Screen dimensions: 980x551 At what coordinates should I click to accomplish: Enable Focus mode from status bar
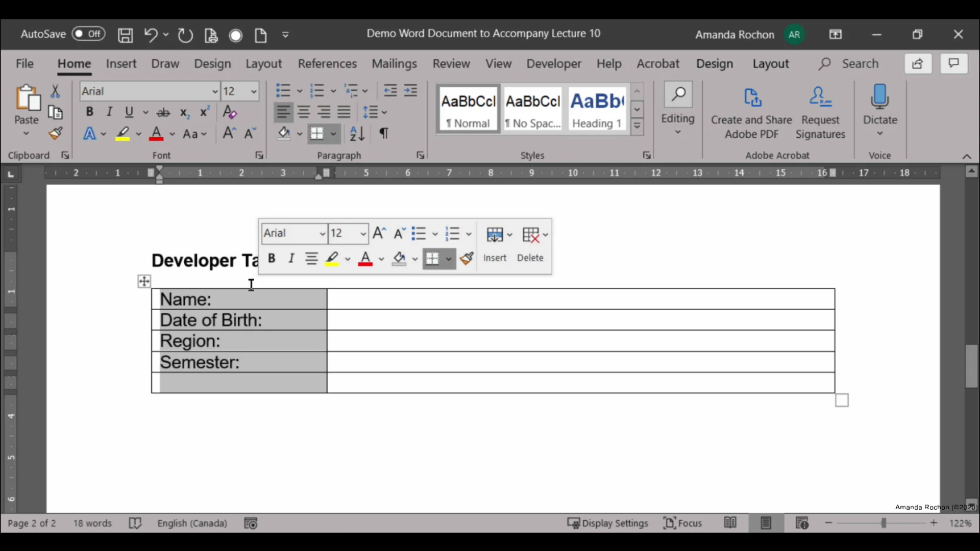[x=683, y=523]
